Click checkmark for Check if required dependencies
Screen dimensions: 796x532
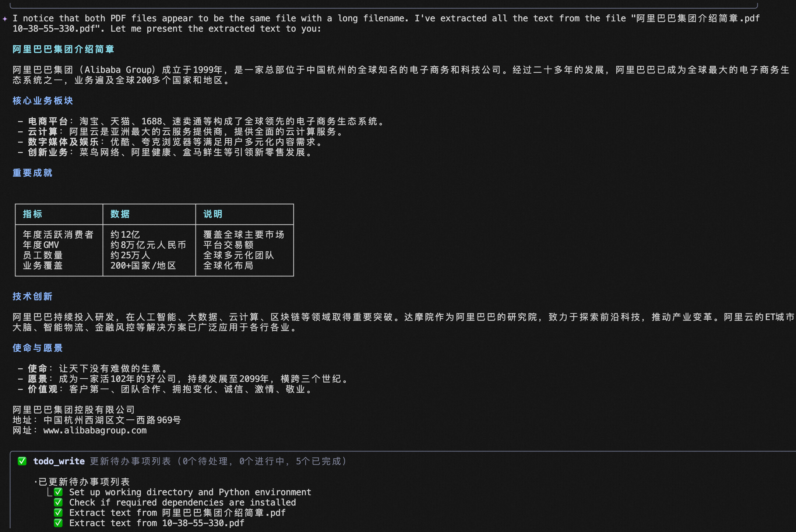58,502
